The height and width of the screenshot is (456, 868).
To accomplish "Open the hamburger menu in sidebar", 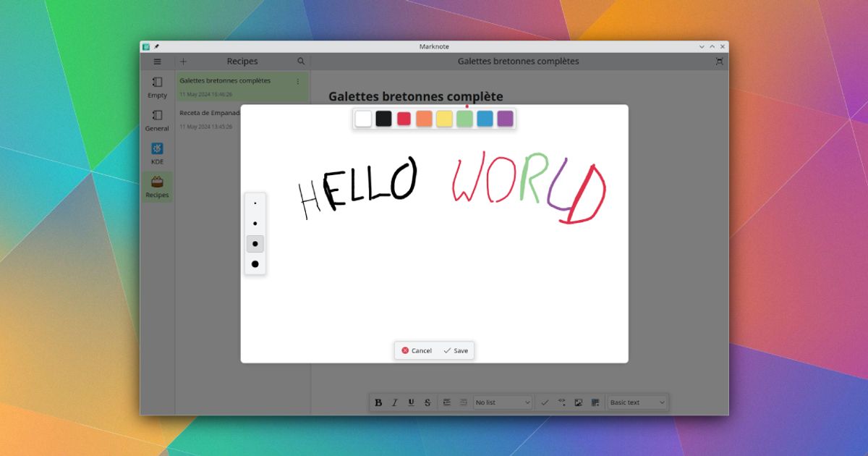I will [x=157, y=62].
